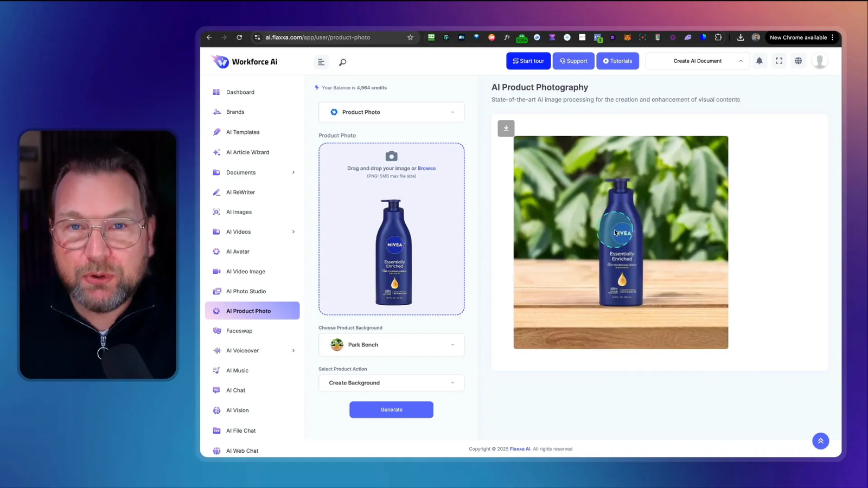Click the balance text '4,964 credits'
This screenshot has width=868, height=488.
(x=372, y=88)
